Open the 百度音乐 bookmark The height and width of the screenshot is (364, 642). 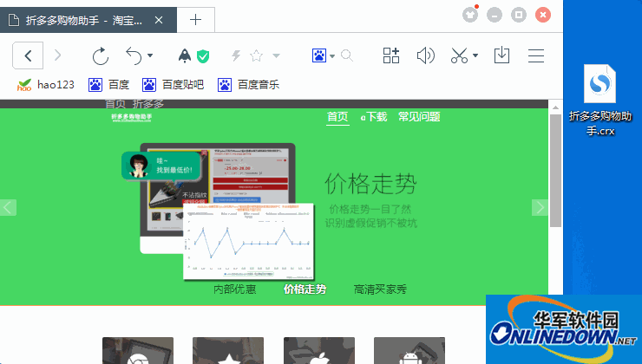pos(248,85)
